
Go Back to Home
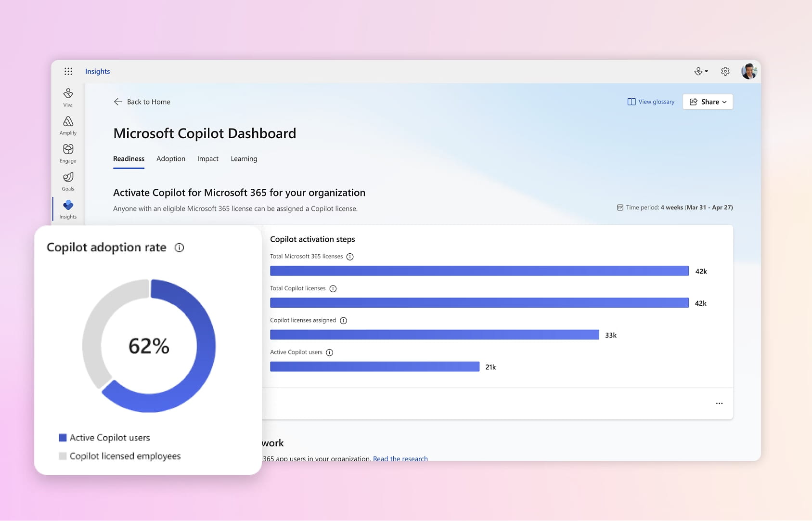click(142, 102)
